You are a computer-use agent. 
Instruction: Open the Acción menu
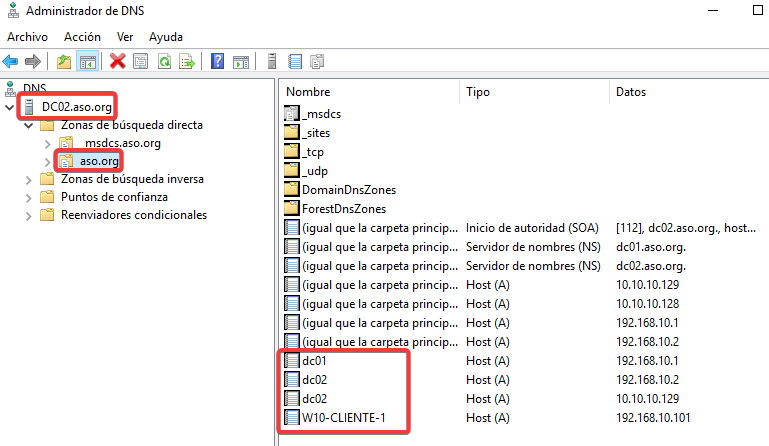pos(82,36)
